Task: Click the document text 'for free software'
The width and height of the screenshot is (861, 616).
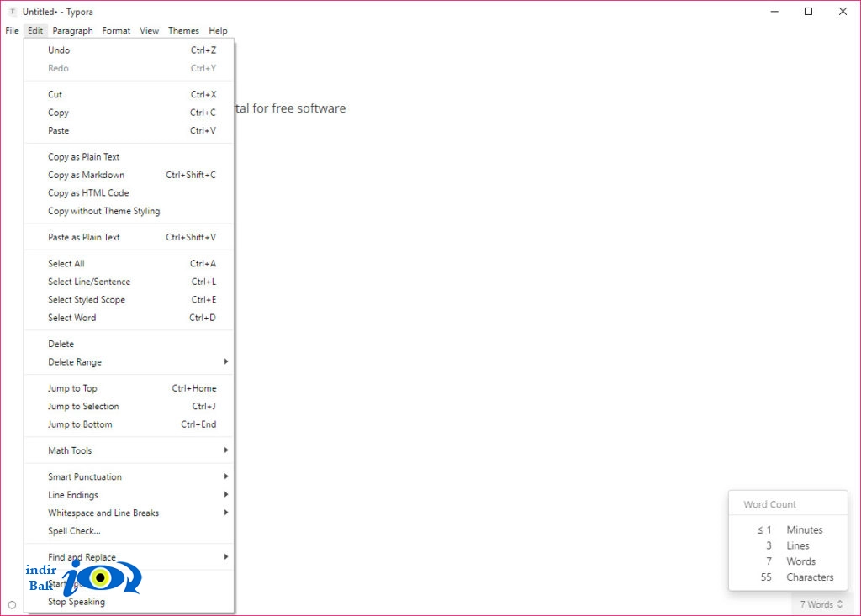Action: click(x=299, y=108)
